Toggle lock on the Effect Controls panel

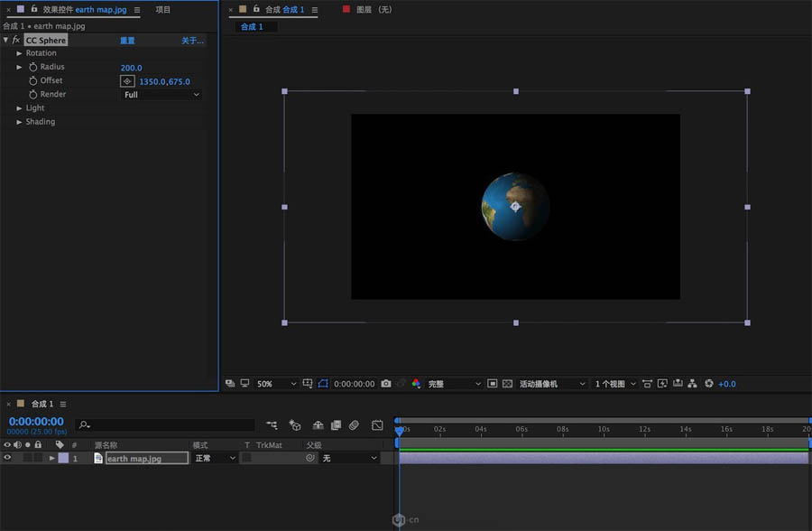pos(34,10)
